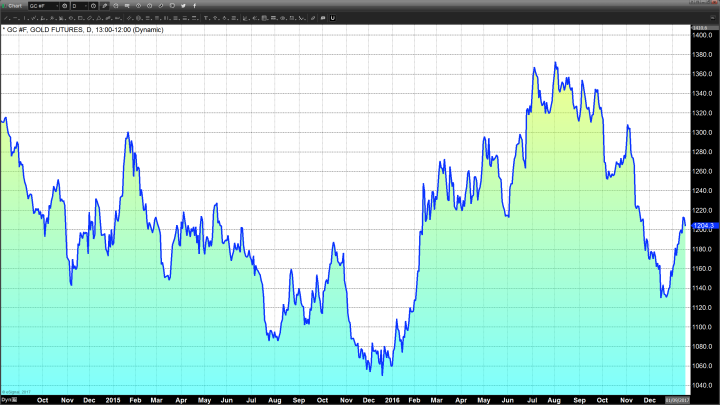Open the symbol history clock dropdown
Viewport: 720px width, 405px height.
(x=65, y=6)
